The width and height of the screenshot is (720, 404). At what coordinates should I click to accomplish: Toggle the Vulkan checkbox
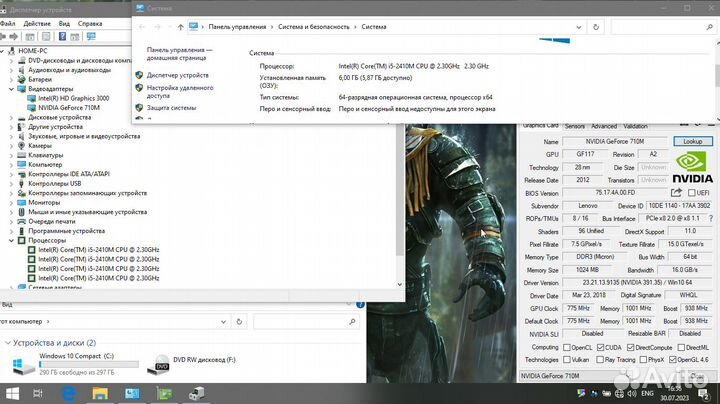[567, 360]
